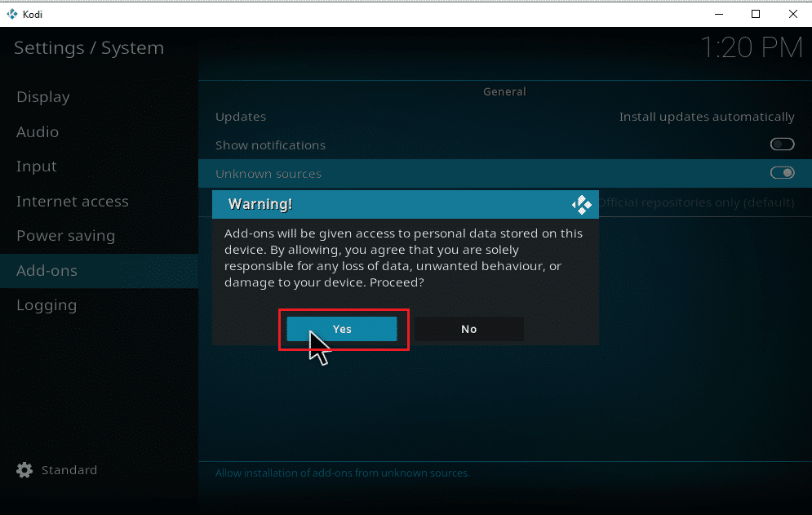
Task: Confirm the warning by clicking Yes
Action: 342,329
